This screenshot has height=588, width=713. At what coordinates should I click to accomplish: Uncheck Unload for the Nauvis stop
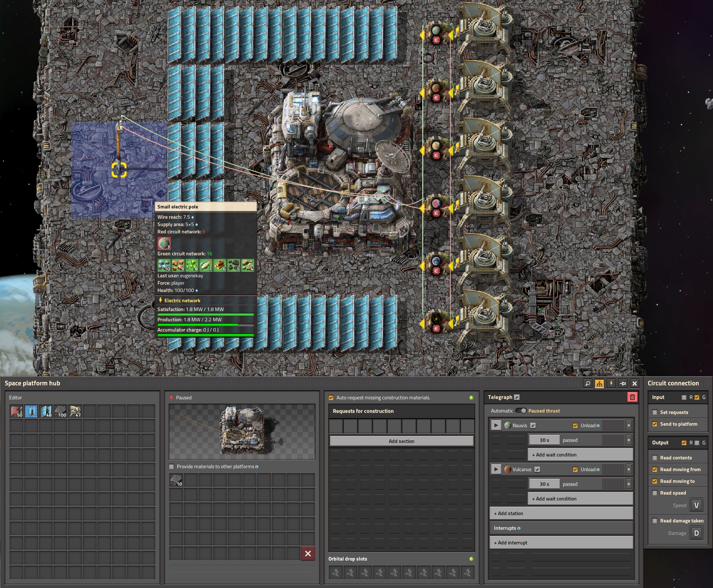click(575, 425)
